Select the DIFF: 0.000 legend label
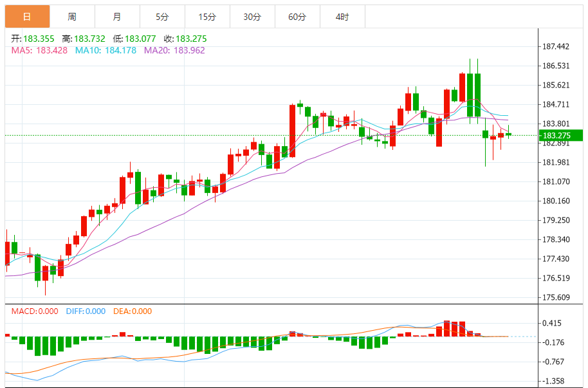Screen dimensions: 588x388 pos(86,311)
